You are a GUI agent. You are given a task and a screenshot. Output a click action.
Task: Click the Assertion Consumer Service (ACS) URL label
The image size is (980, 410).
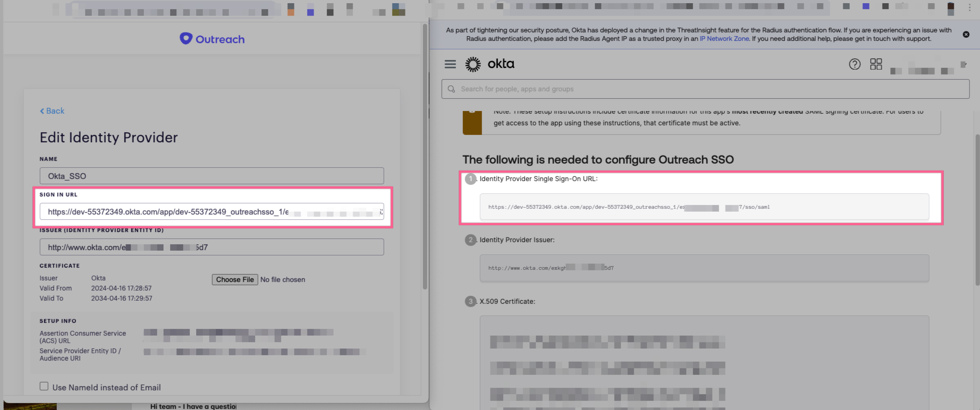[82, 337]
